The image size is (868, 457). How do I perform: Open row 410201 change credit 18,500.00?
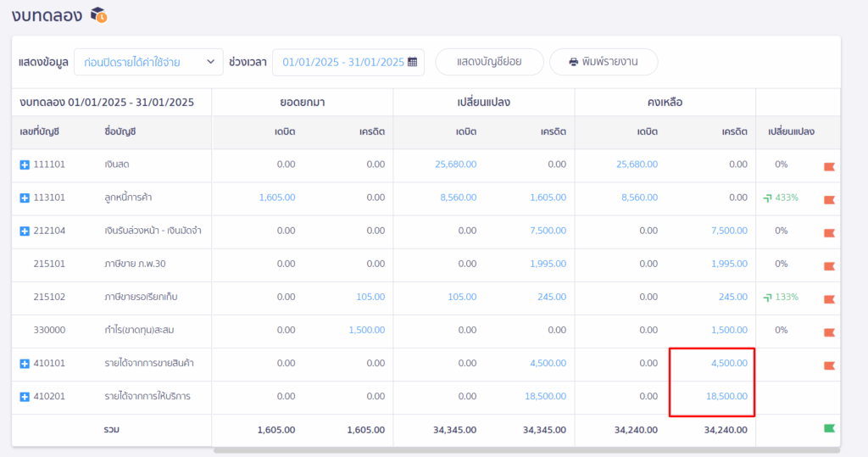point(545,397)
